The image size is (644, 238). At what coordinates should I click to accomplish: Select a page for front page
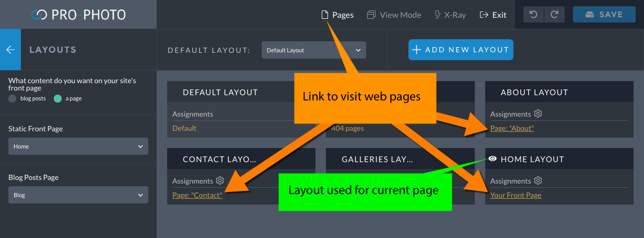(x=58, y=98)
